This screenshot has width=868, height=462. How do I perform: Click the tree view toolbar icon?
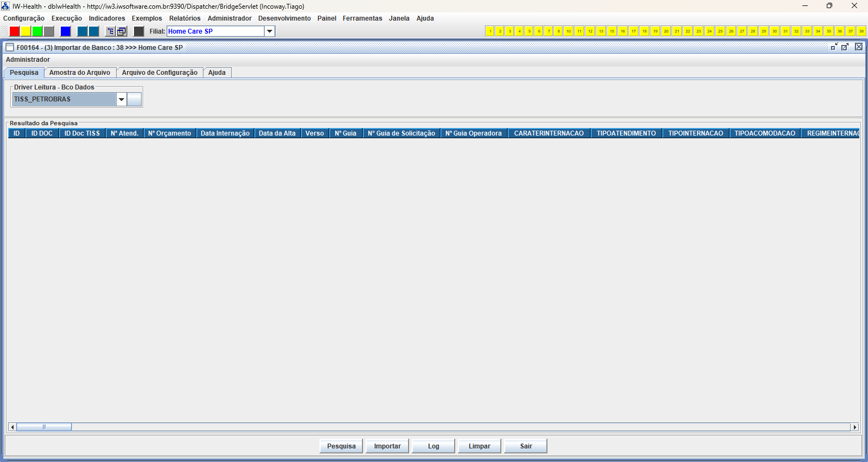click(110, 31)
